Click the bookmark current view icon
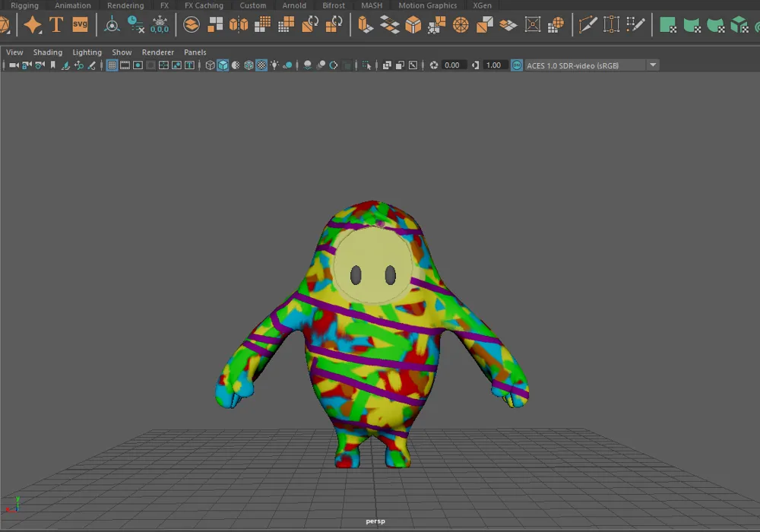This screenshot has width=760, height=532. tap(52, 65)
